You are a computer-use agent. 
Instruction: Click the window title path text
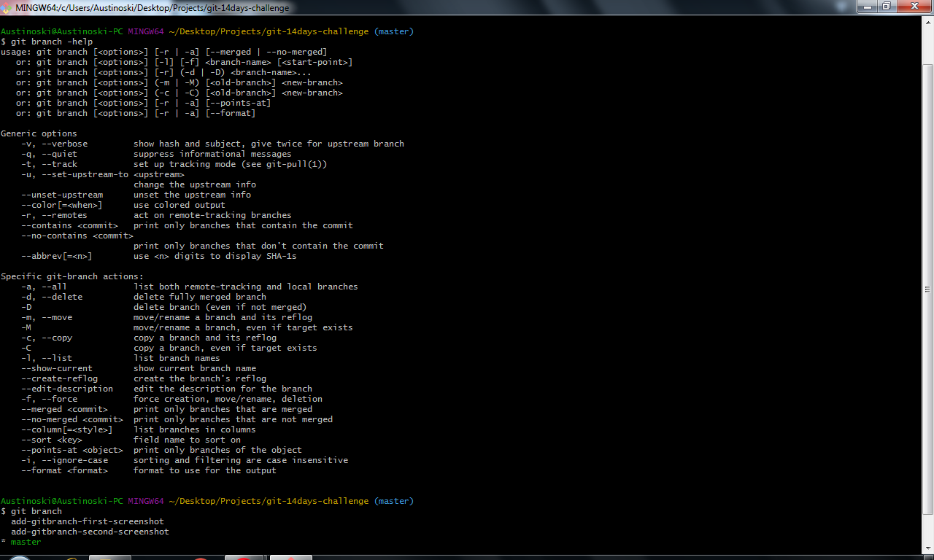(153, 8)
